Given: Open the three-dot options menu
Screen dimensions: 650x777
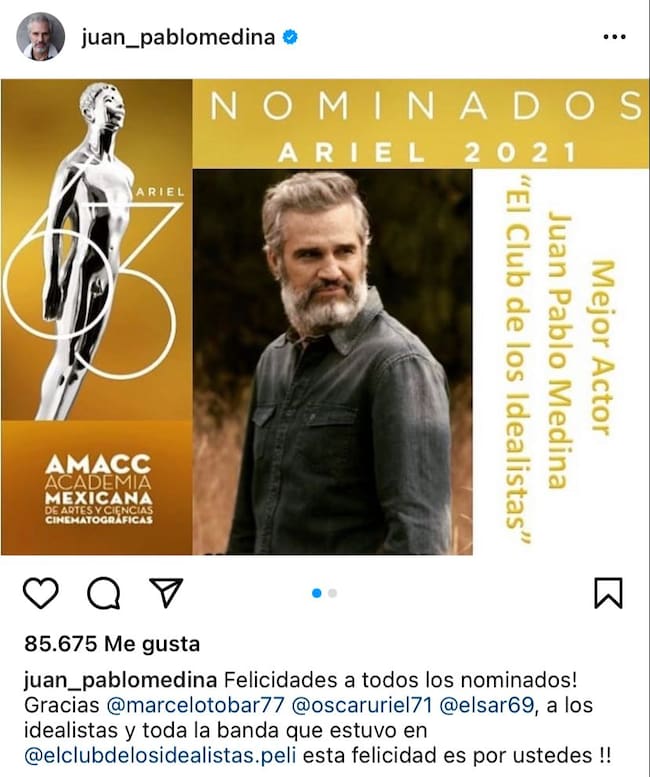Looking at the screenshot, I should [614, 37].
